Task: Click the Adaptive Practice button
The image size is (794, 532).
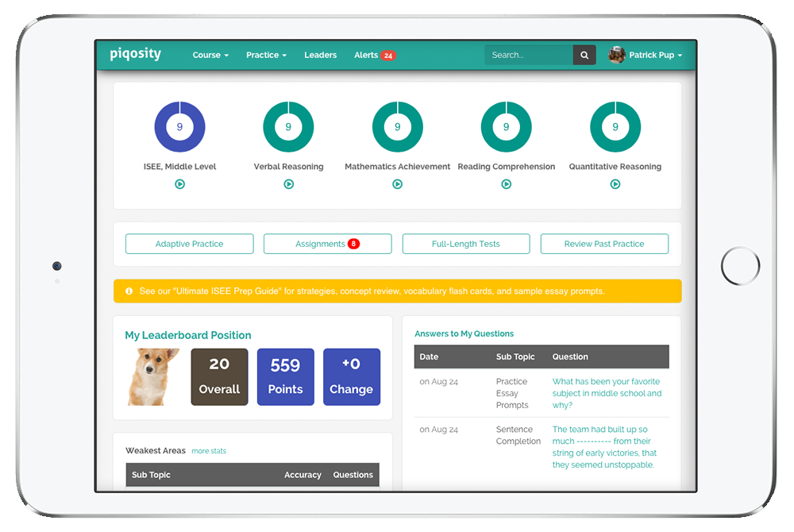Action: pyautogui.click(x=189, y=244)
